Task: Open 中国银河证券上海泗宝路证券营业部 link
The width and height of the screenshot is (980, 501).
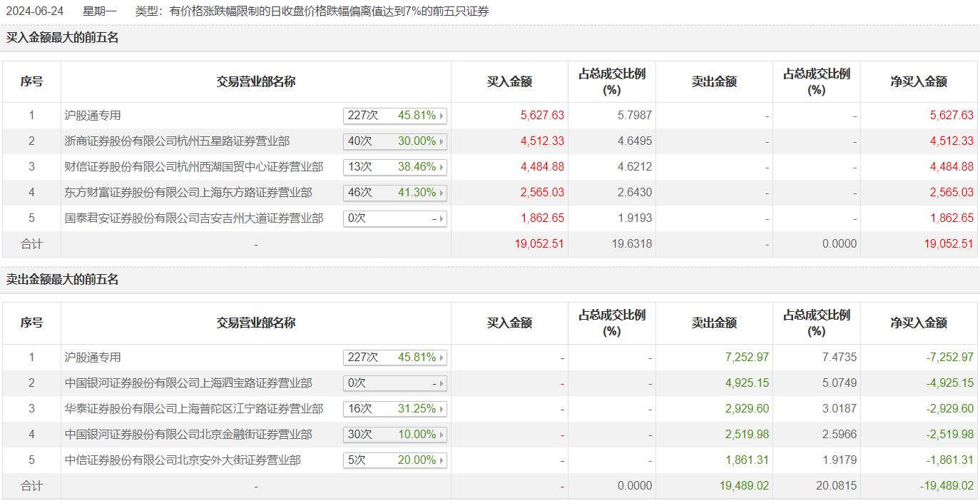Action: tap(188, 383)
